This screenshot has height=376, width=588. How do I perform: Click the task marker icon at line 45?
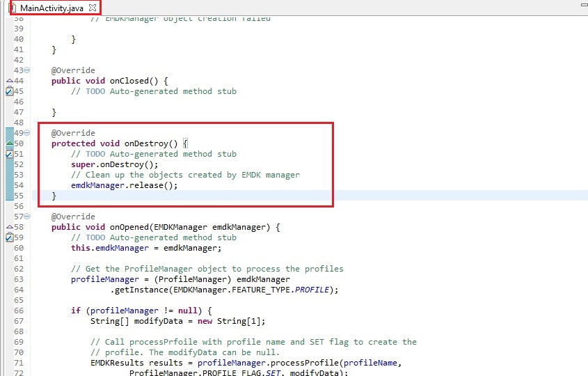click(x=9, y=91)
